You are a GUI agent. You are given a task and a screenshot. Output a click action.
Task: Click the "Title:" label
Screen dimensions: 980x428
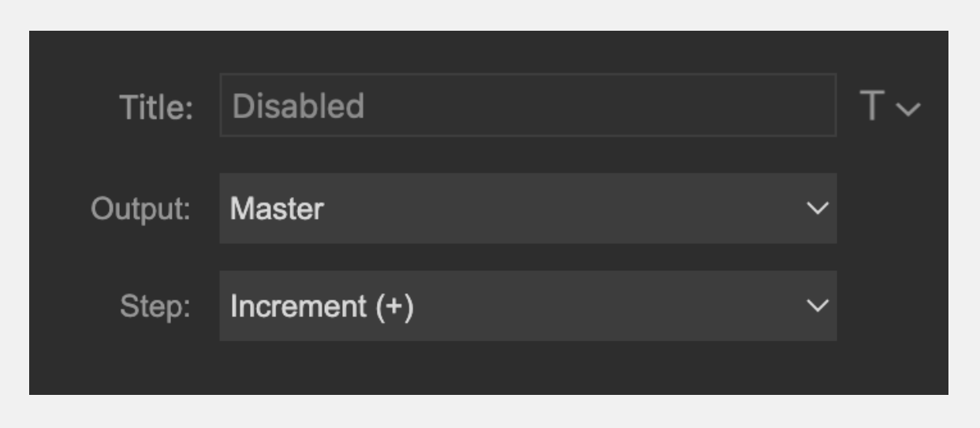(156, 107)
